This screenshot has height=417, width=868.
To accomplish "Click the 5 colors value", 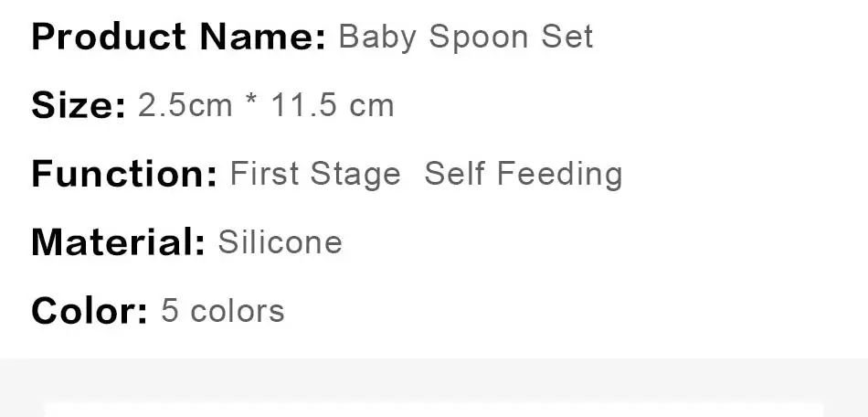I will click(x=223, y=311).
